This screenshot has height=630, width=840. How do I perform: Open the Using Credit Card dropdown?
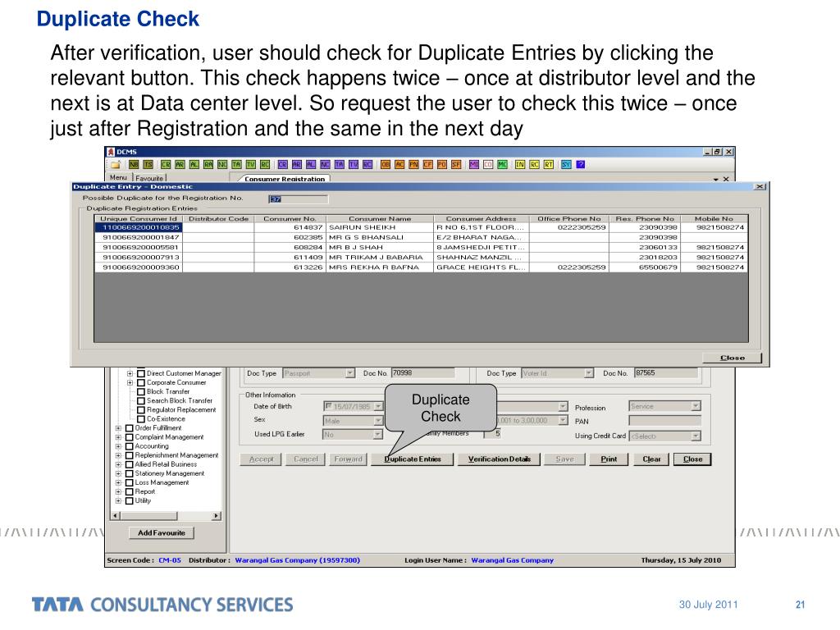point(696,436)
